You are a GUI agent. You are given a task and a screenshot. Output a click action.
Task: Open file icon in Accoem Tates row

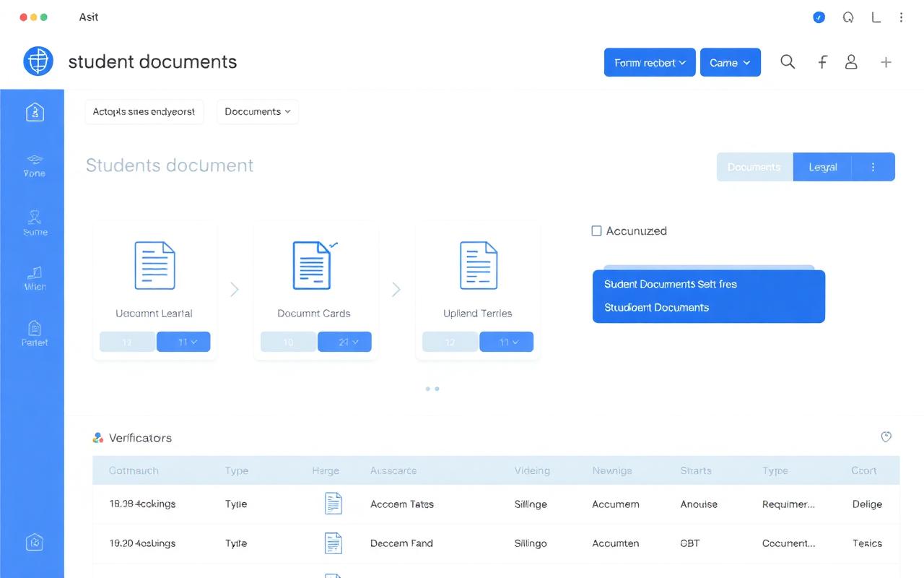(333, 504)
